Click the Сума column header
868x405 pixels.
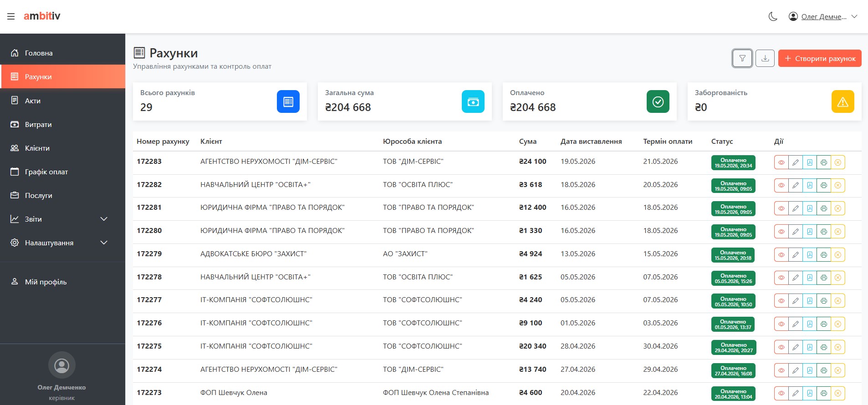[528, 142]
